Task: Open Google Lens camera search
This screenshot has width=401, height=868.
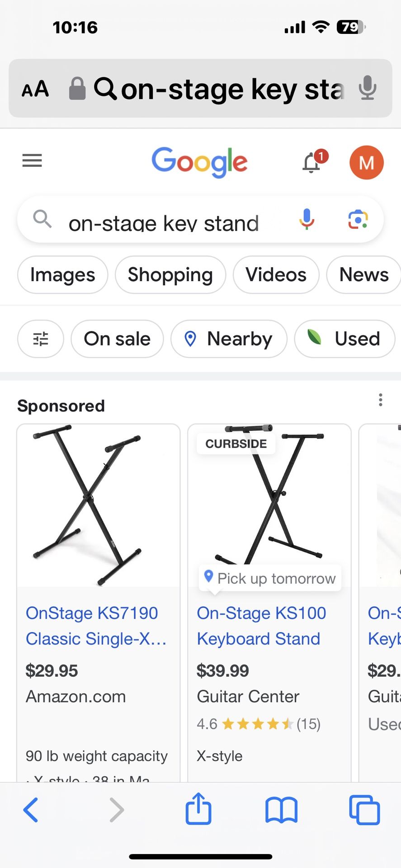Action: click(358, 220)
